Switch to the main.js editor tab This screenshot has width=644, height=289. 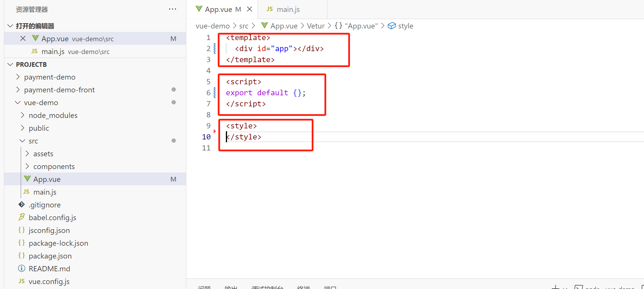point(292,9)
